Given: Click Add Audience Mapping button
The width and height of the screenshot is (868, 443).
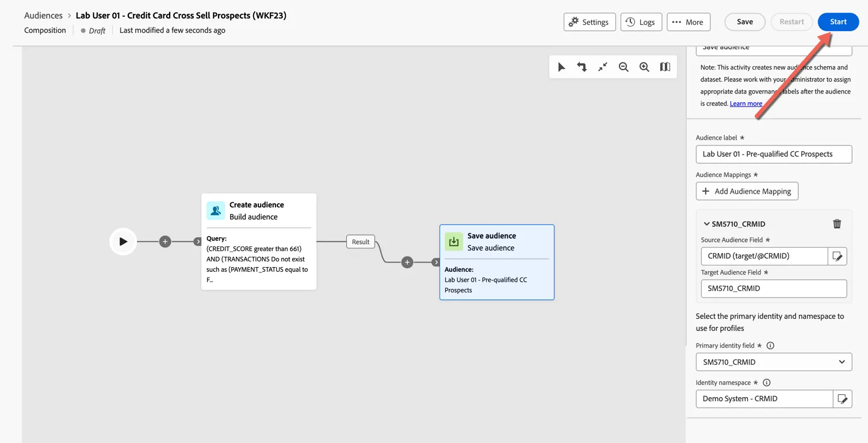Looking at the screenshot, I should coord(747,191).
